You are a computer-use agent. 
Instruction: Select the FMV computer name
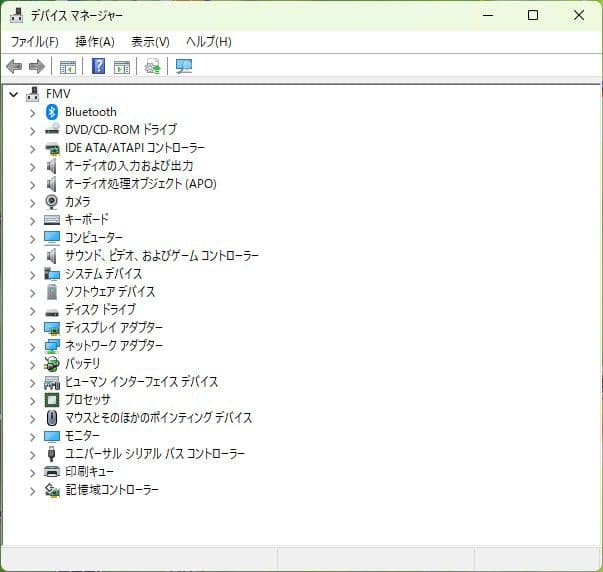(x=58, y=94)
